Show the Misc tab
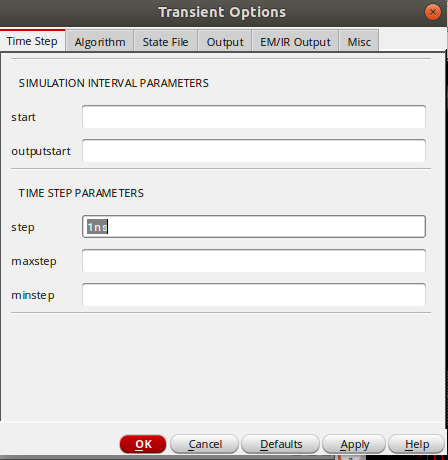The width and height of the screenshot is (448, 460). [x=359, y=42]
